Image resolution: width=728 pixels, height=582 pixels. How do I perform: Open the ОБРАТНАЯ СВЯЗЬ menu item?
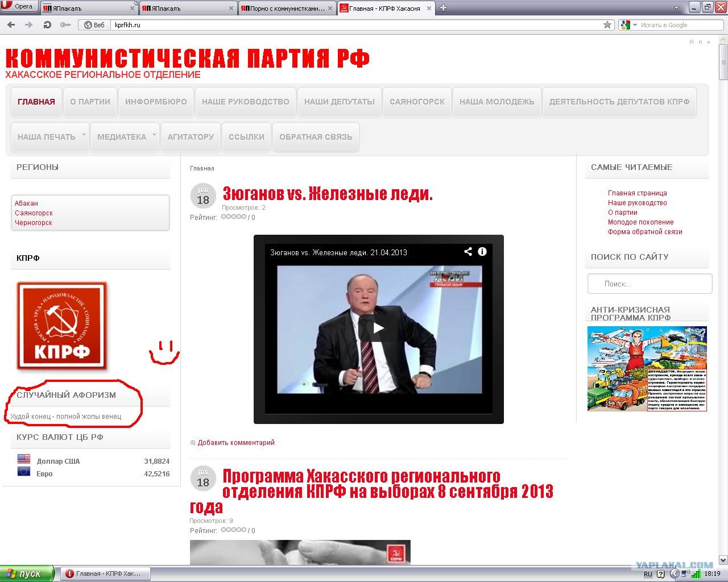(316, 137)
